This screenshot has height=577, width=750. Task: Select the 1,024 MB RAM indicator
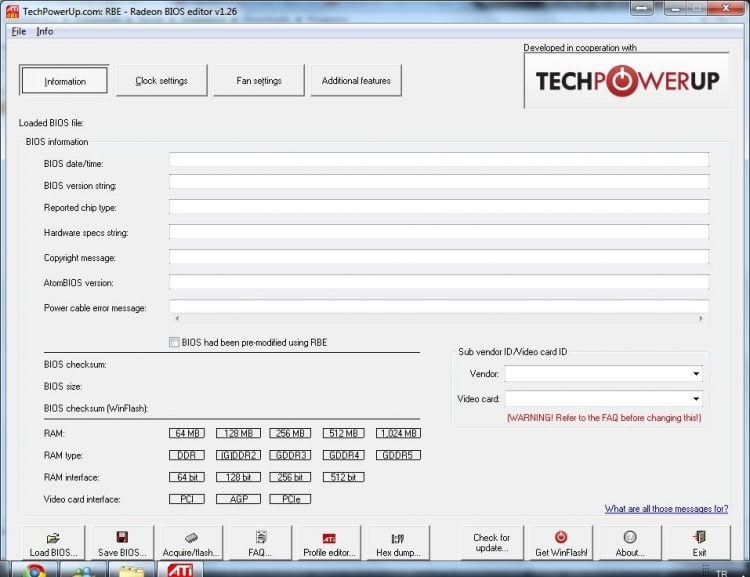point(398,433)
